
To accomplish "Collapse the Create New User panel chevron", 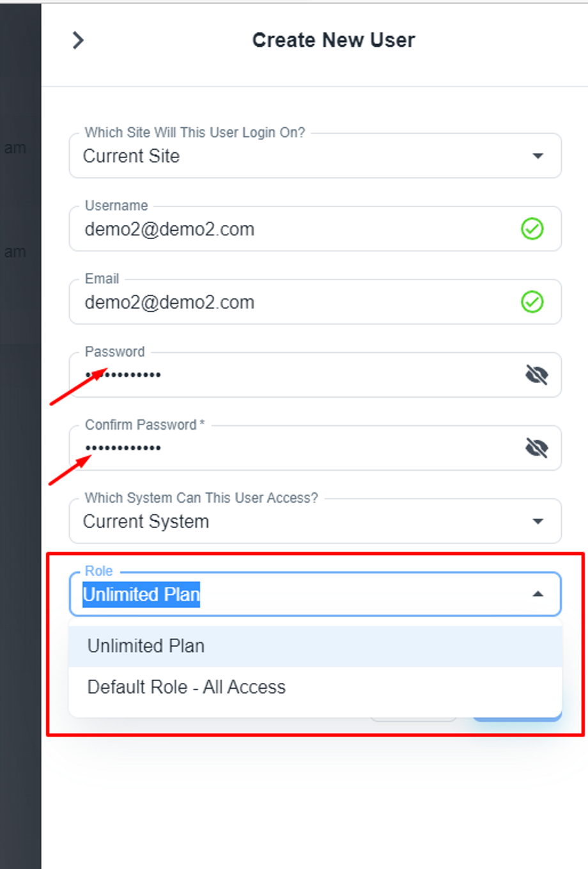I will (78, 40).
